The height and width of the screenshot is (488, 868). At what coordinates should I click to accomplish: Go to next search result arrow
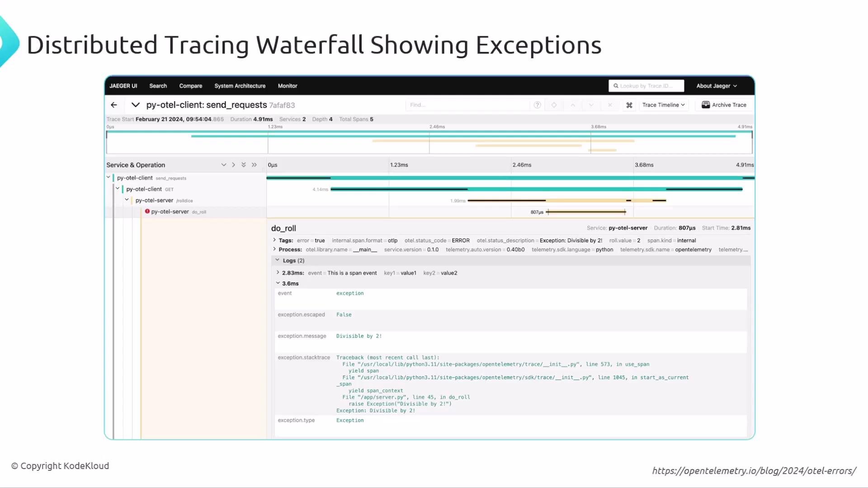click(591, 105)
